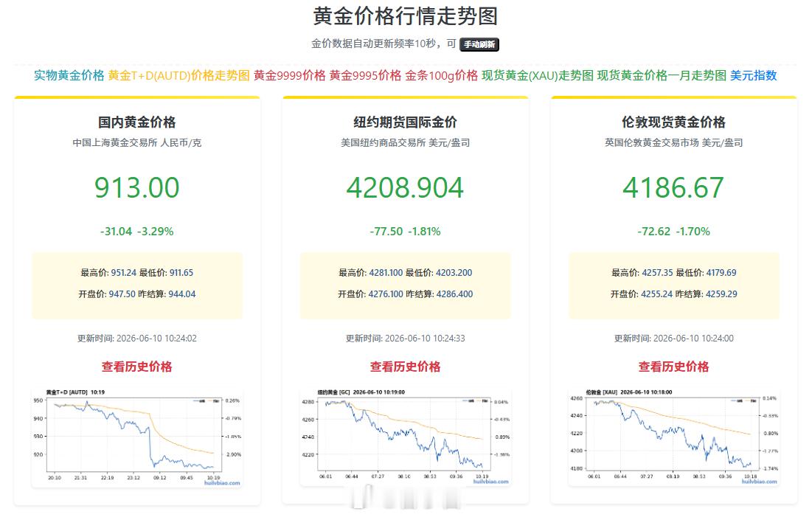Click 最低价 value 911.65

coord(181,272)
